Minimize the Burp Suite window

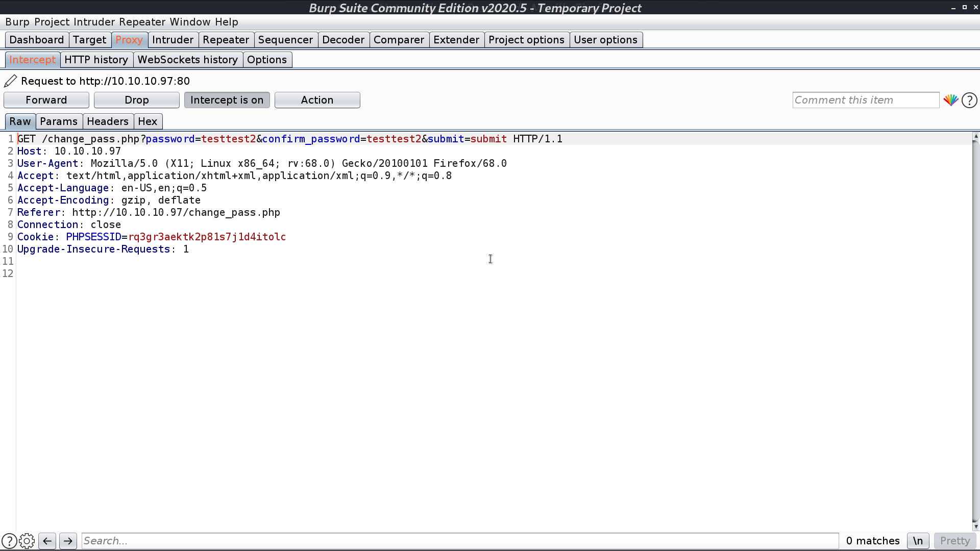(x=953, y=8)
